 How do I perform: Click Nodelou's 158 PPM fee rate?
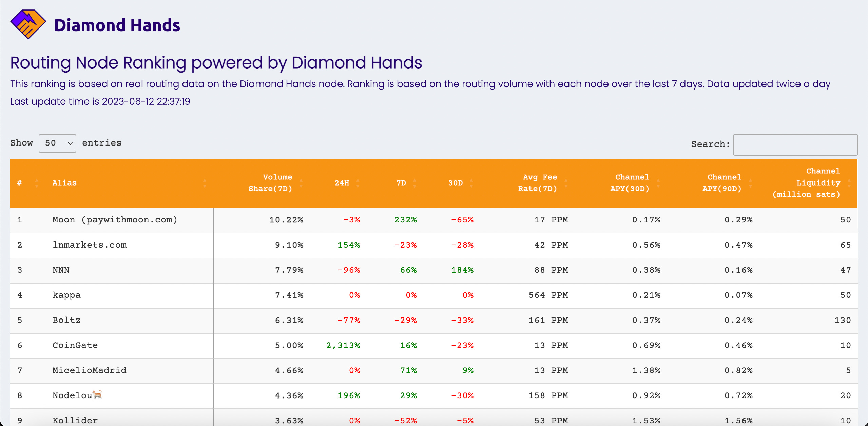pos(548,396)
